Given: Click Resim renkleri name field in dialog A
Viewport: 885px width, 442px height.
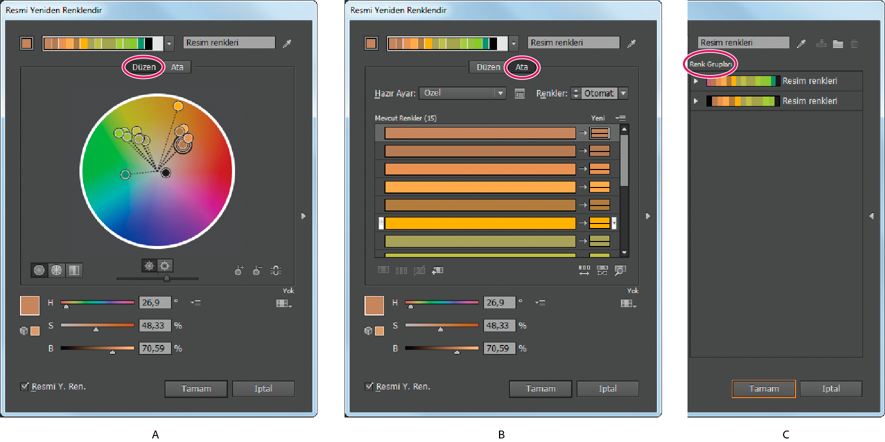Looking at the screenshot, I should (229, 42).
